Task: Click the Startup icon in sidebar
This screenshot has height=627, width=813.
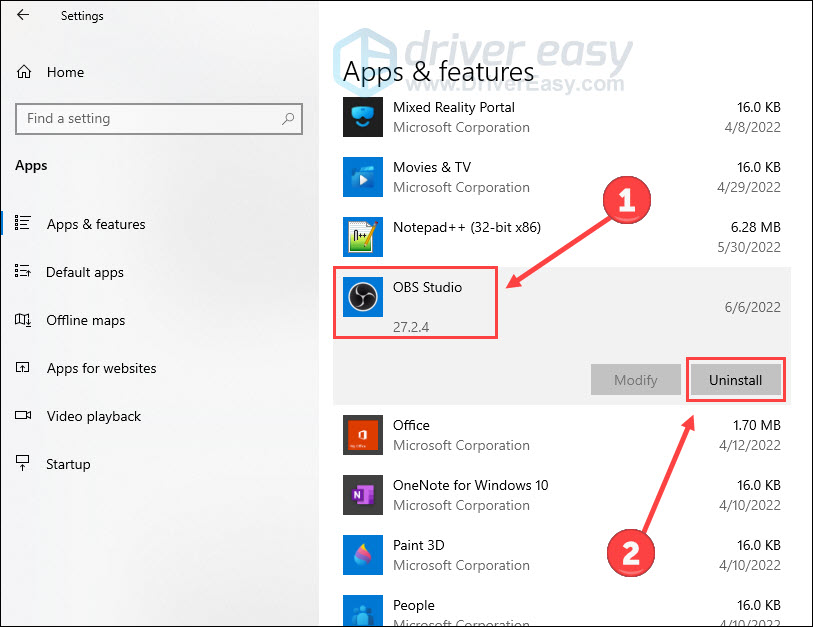Action: tap(22, 463)
